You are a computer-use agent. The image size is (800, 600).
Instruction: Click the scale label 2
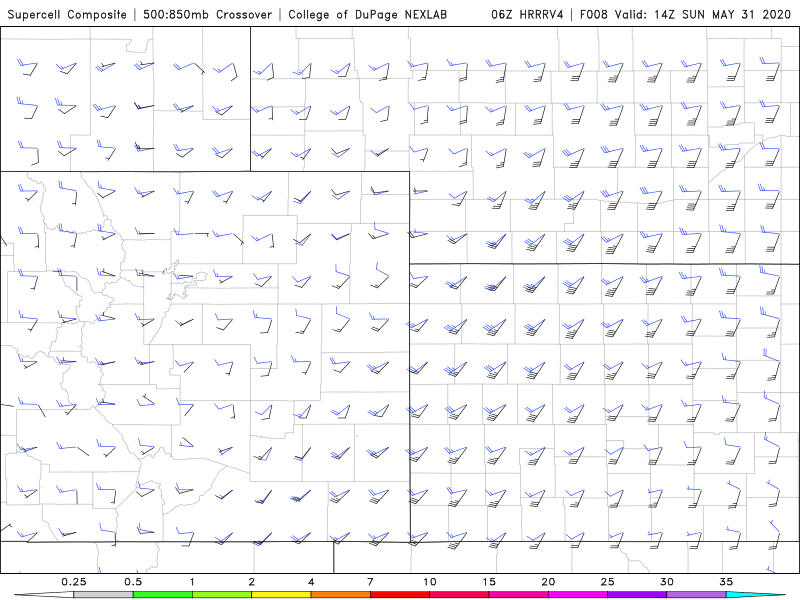[x=252, y=582]
